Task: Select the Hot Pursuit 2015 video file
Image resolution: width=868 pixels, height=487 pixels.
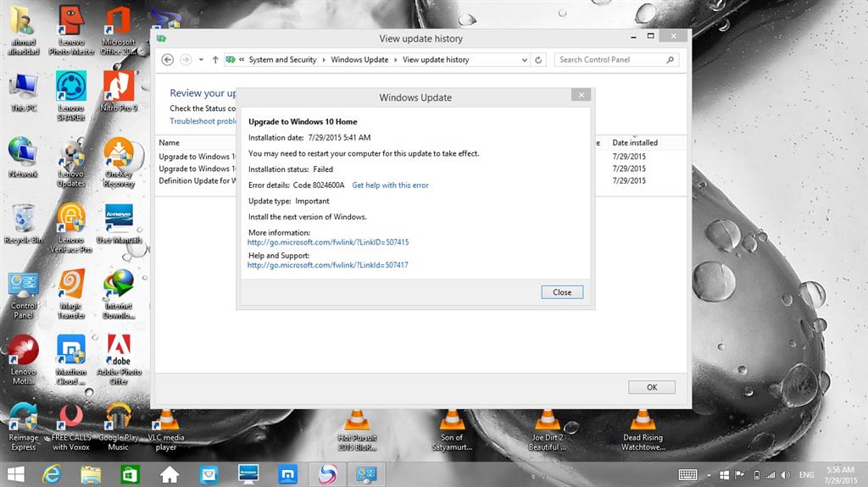Action: click(357, 429)
